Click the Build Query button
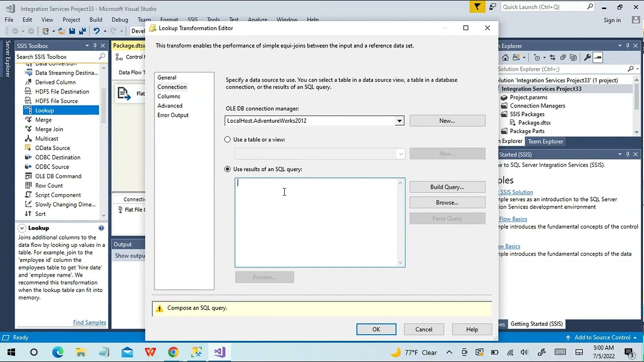The height and width of the screenshot is (362, 644). [x=447, y=187]
